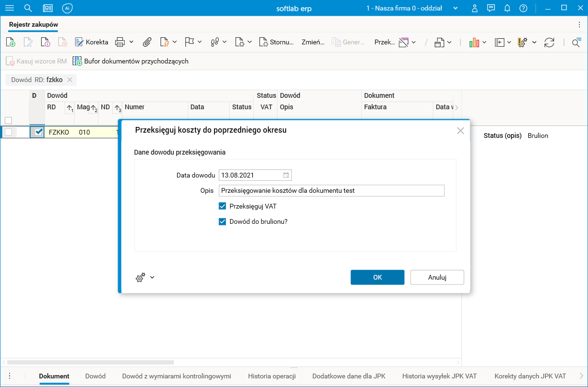The image size is (588, 387).
Task: Click the paperclip attachments icon
Action: pyautogui.click(x=147, y=42)
